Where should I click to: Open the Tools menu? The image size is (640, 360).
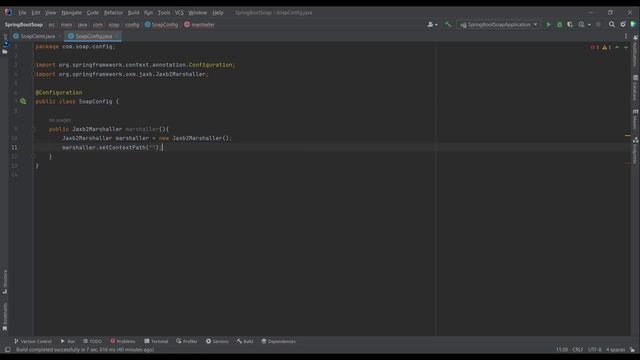(164, 13)
